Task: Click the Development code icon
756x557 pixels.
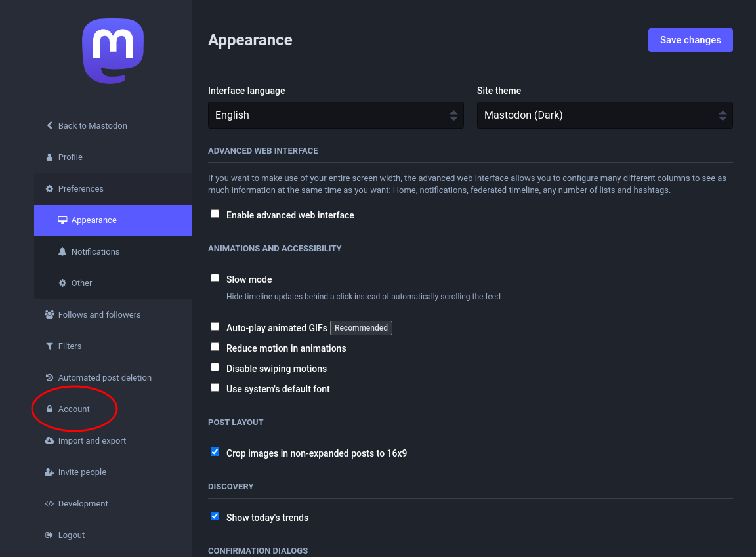Action: pos(49,503)
